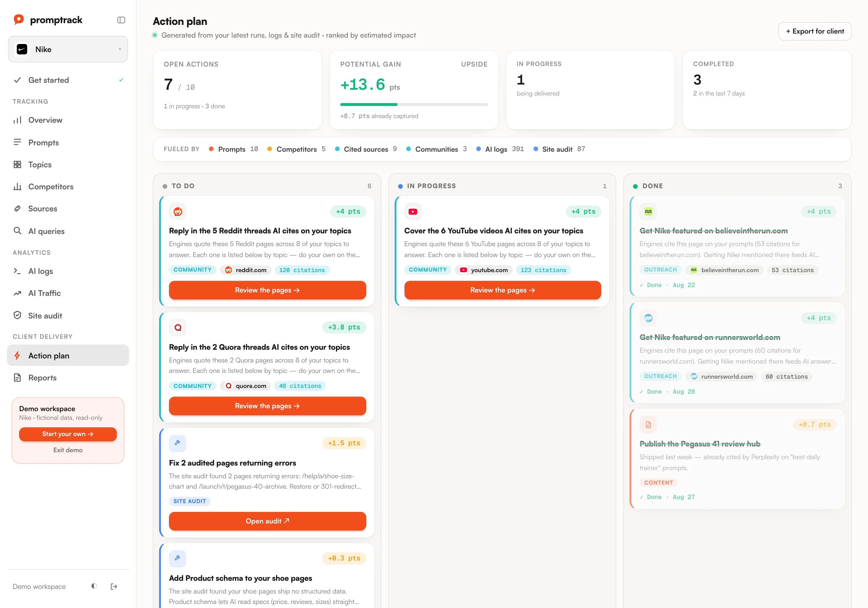Click the Site audit shield icon

tap(17, 315)
